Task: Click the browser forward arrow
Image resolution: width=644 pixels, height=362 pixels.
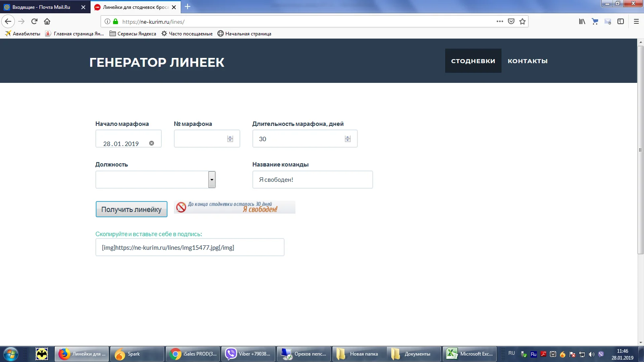Action: (22, 21)
